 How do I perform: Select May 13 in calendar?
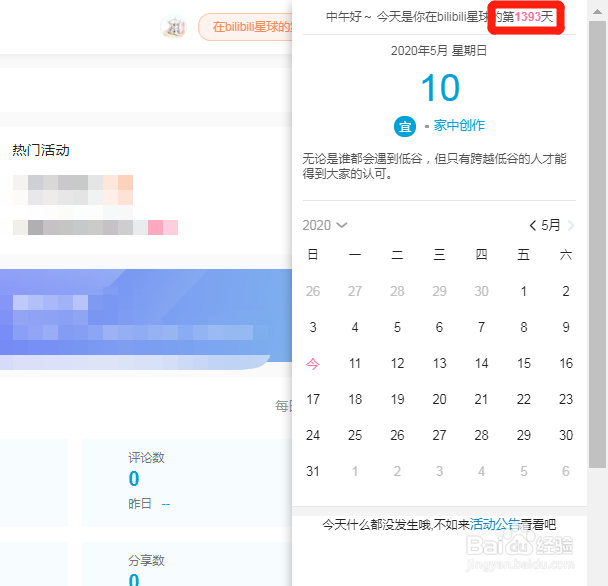pos(439,363)
